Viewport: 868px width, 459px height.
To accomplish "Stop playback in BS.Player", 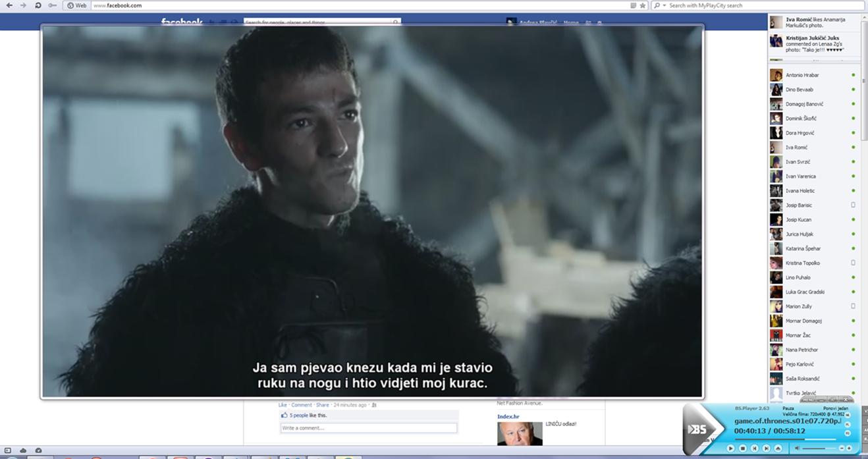I will pos(742,448).
